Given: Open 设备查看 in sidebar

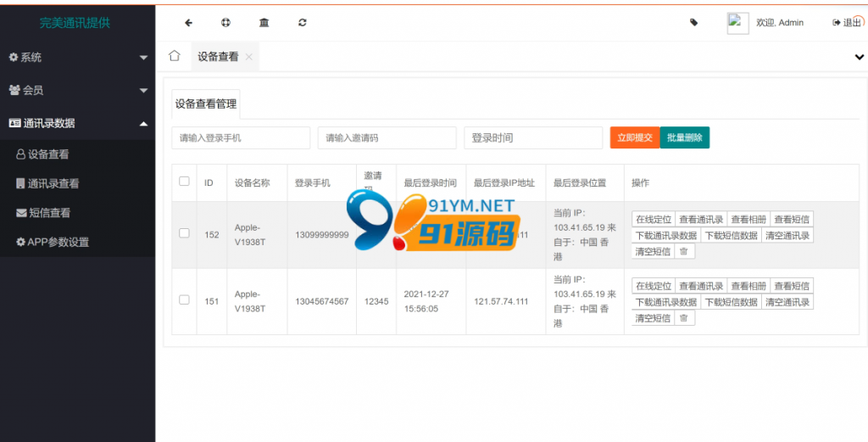Looking at the screenshot, I should pos(77,154).
